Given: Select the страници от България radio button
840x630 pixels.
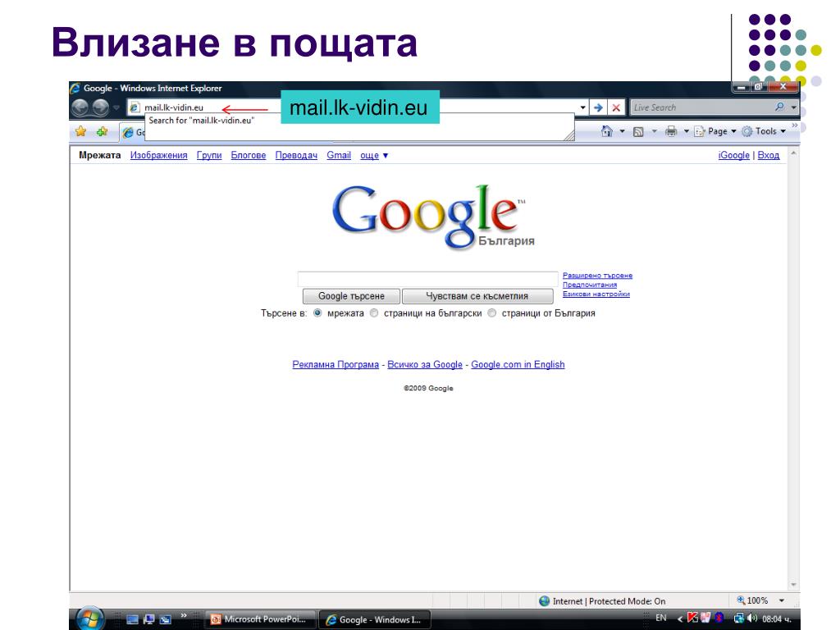Looking at the screenshot, I should click(492, 313).
